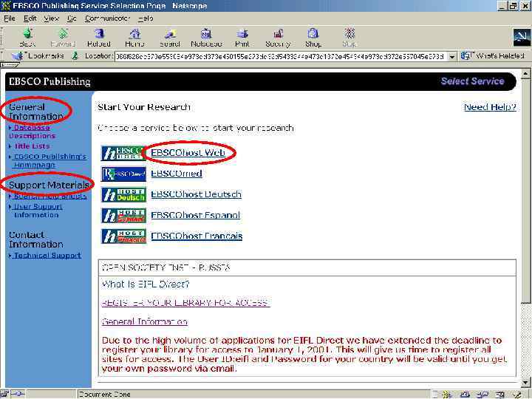
Task: Click the EBSCOhost Deutsch logo icon
Action: [x=123, y=195]
